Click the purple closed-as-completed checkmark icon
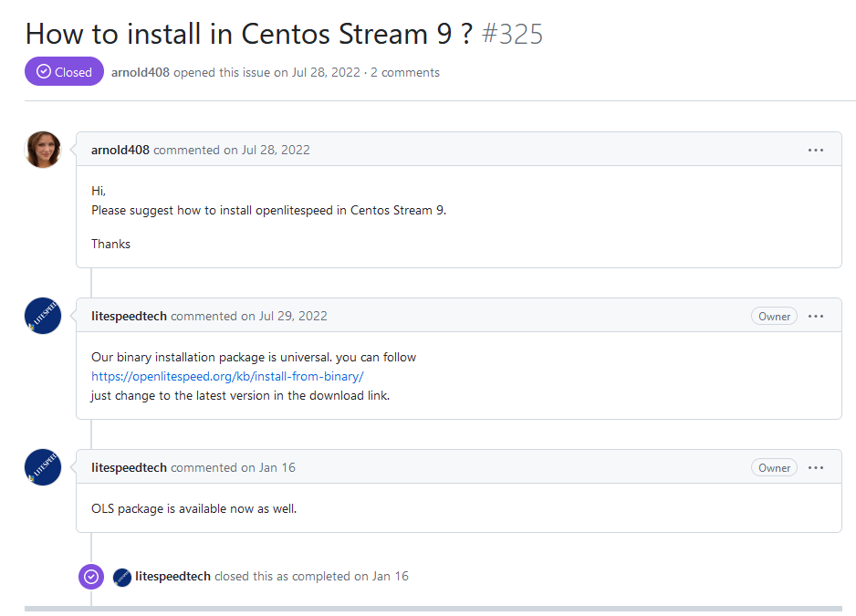The image size is (856, 616). (x=91, y=577)
